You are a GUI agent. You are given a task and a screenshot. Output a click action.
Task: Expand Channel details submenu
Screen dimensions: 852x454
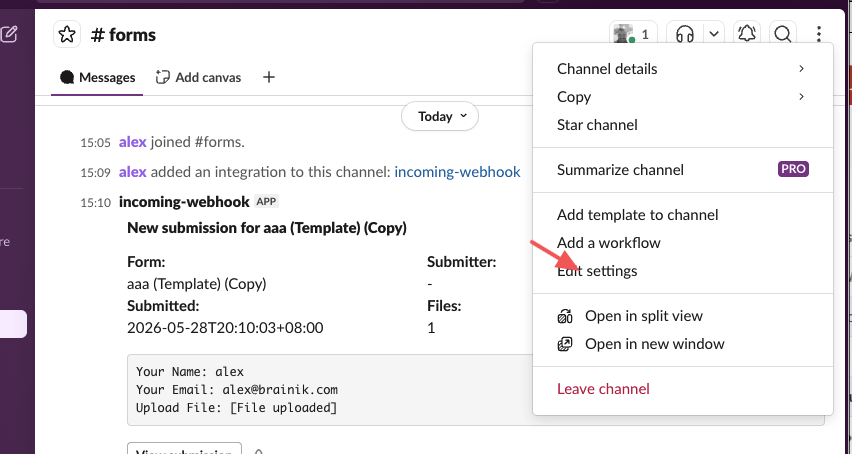pos(682,69)
